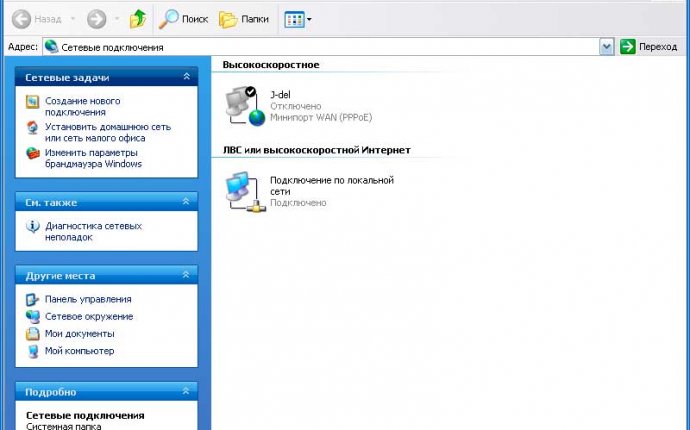Click Установить домашнюю сеть link

click(x=108, y=132)
